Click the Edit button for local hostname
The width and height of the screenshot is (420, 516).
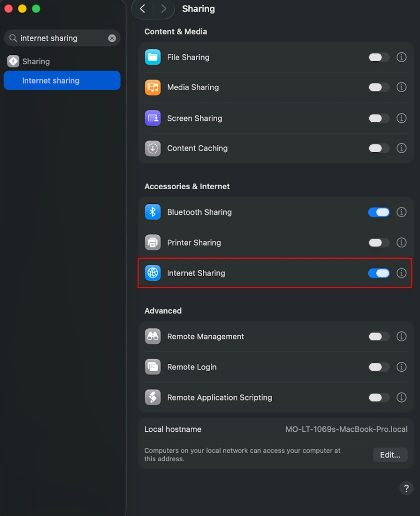(389, 454)
